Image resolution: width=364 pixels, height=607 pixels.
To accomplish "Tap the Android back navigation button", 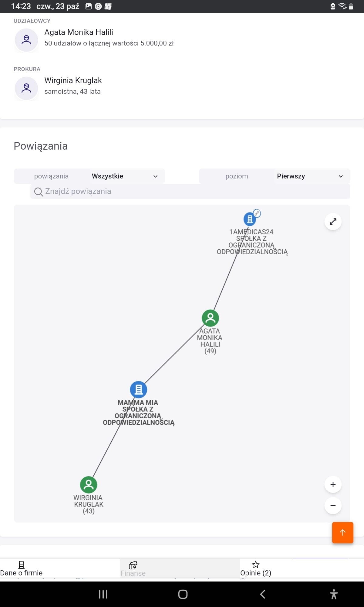I will coord(263,594).
